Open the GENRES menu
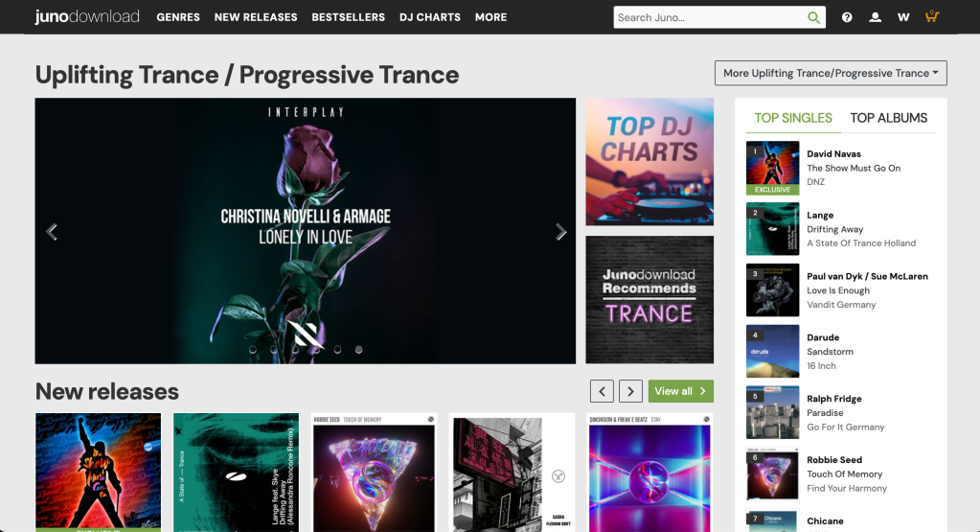980x532 pixels. [x=178, y=17]
